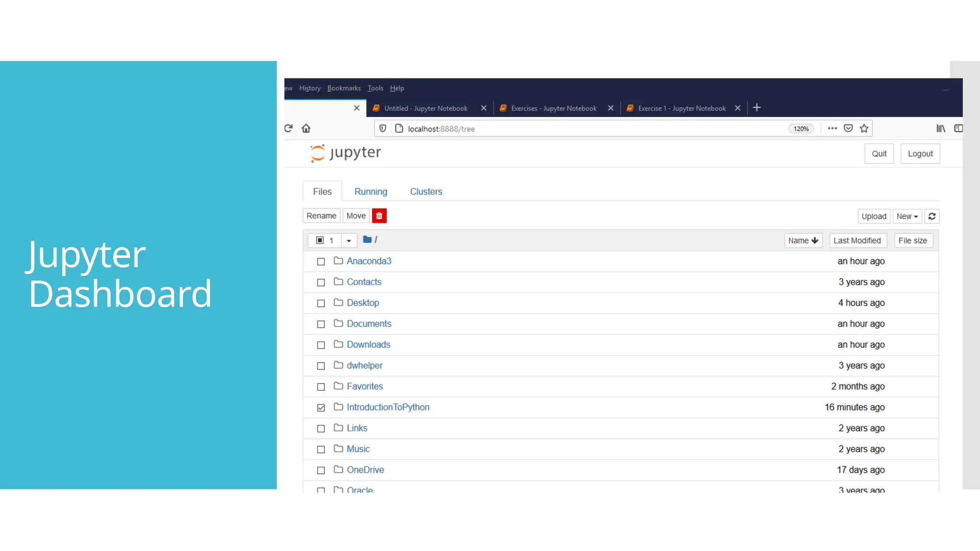The image size is (980, 551).
Task: Click the folder icon next to Links
Action: point(338,428)
